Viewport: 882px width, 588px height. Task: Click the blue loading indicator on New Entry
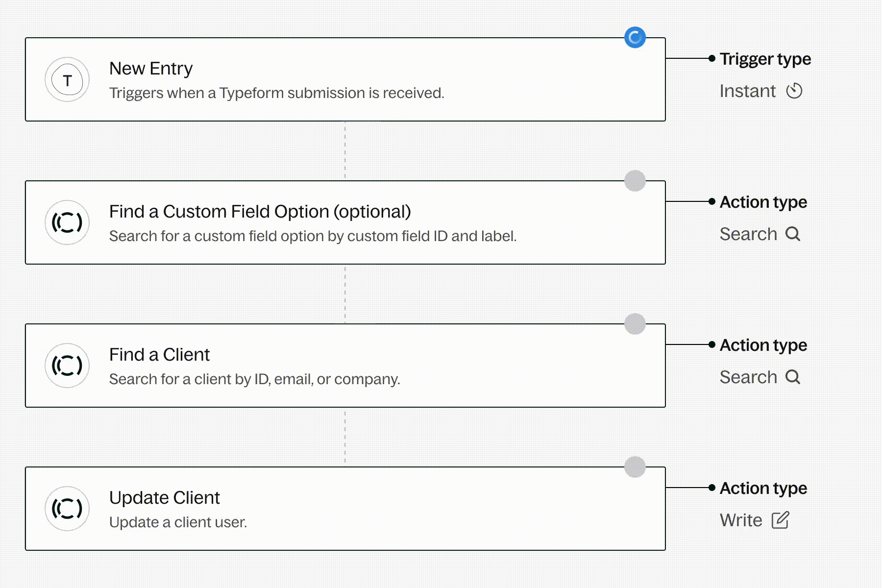coord(635,38)
